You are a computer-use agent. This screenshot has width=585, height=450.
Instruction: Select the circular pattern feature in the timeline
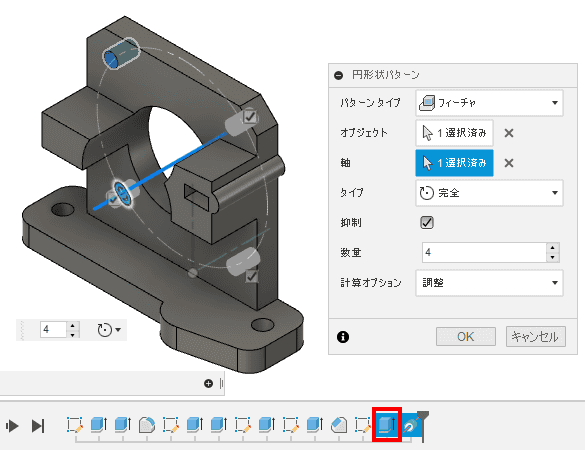(410, 425)
